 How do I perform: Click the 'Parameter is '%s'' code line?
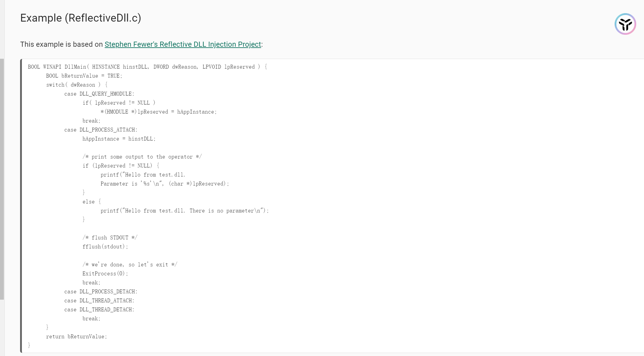point(165,184)
